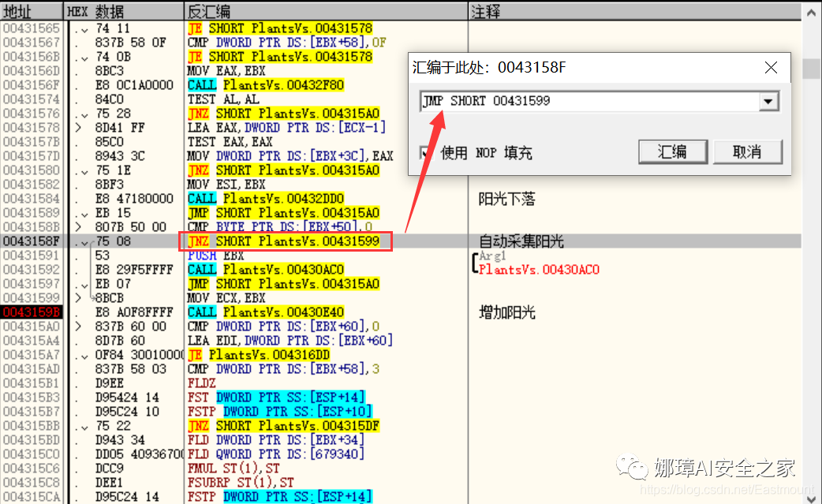Select address row 004315A7
This screenshot has width=822, height=504.
point(32,355)
